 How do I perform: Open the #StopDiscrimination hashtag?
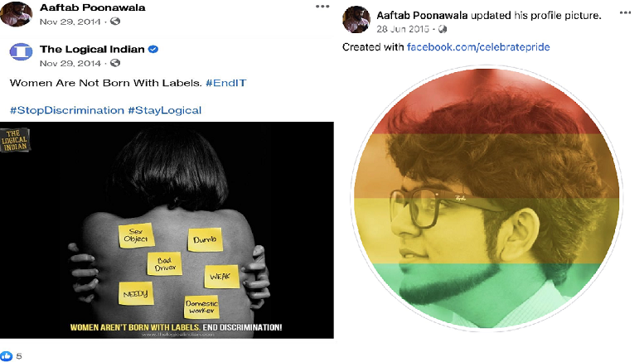[67, 110]
